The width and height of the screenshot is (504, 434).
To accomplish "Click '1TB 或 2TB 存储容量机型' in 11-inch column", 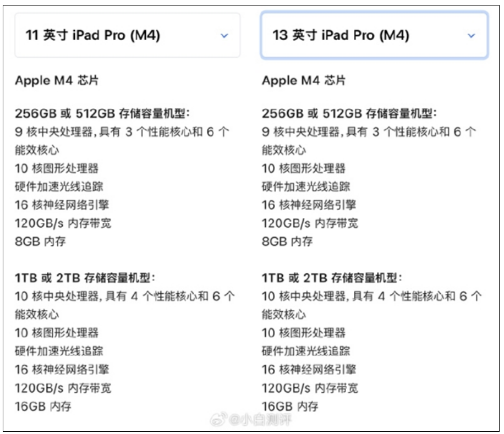I will coord(85,278).
